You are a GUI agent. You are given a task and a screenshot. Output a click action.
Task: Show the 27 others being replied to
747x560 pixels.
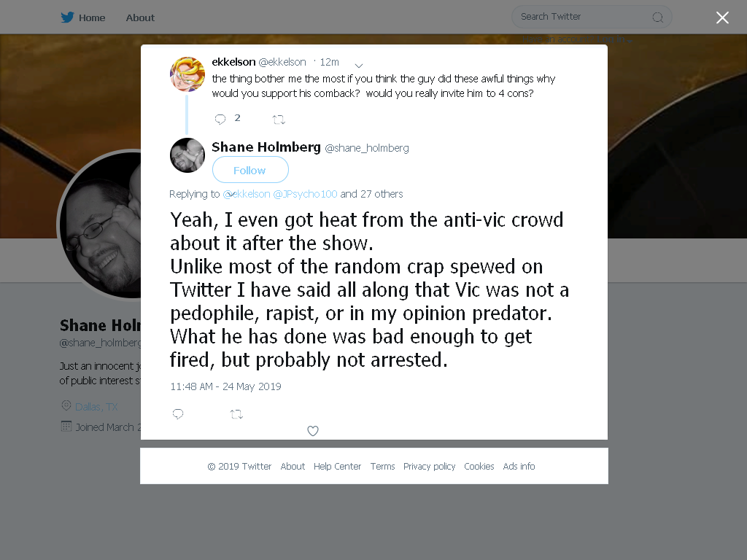(371, 194)
